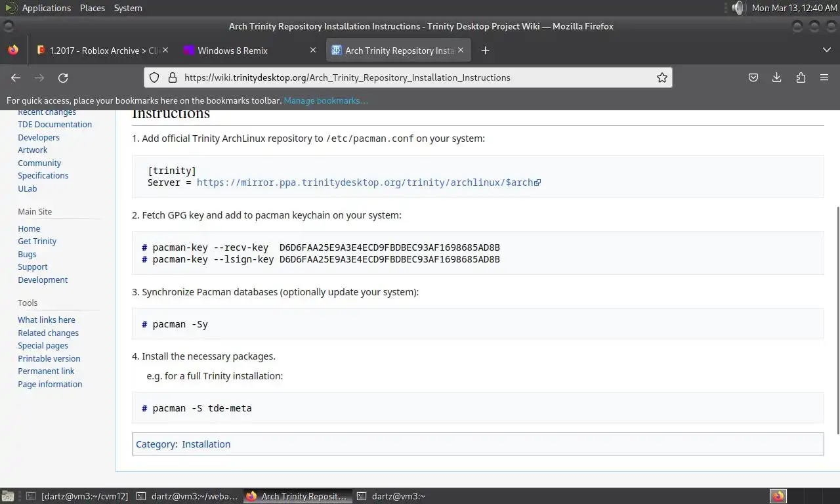Open the TDE Documentation sidebar link

(54, 125)
